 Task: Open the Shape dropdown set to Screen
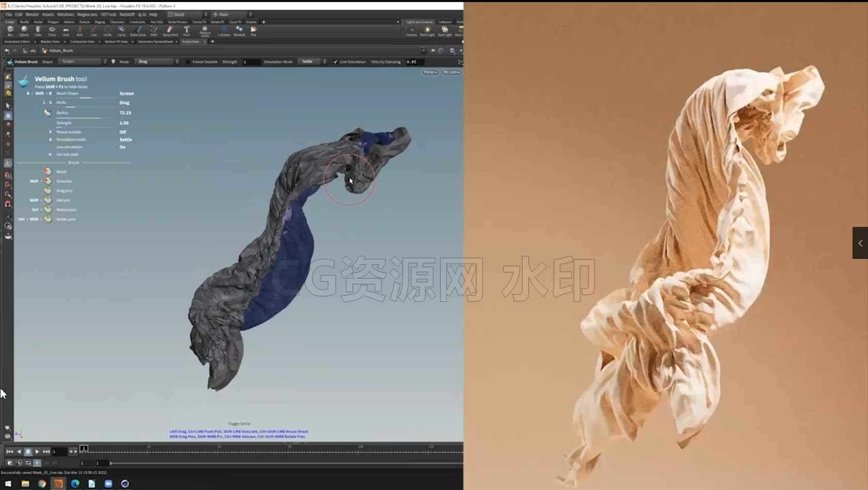[x=83, y=62]
